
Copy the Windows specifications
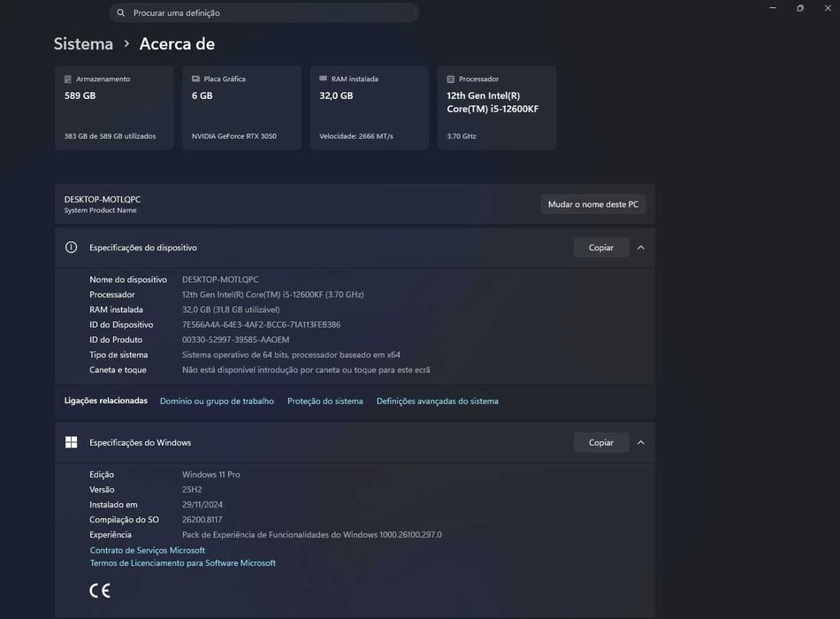[601, 443]
